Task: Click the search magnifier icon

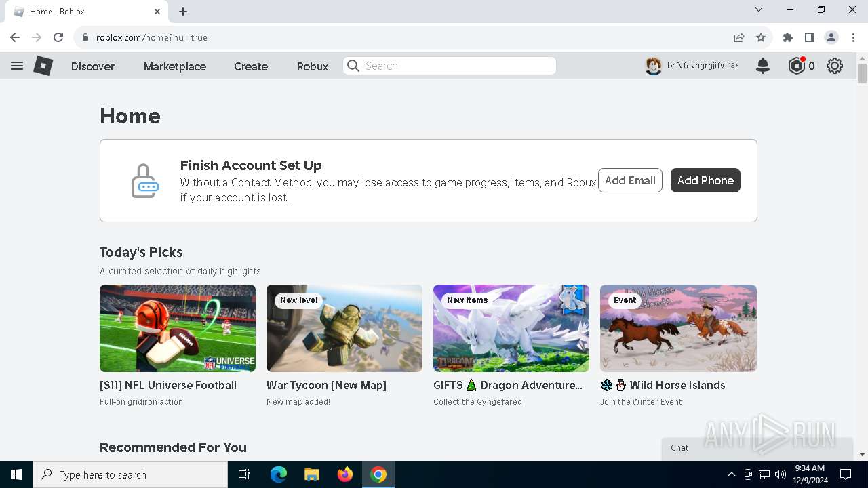Action: coord(353,66)
